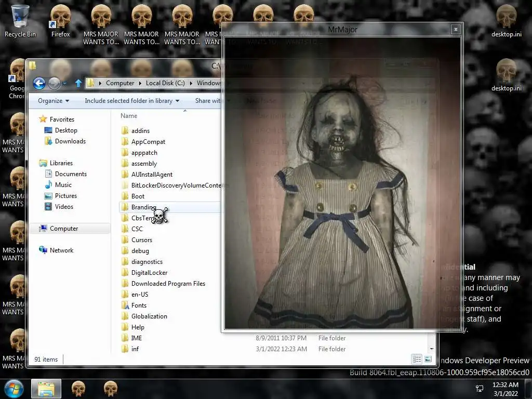
Task: Click the Back arrow in Explorer
Action: [39, 83]
